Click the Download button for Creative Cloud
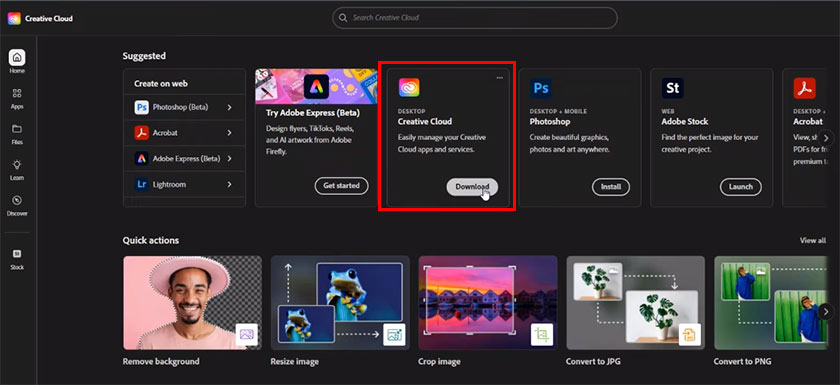The height and width of the screenshot is (385, 840). tap(472, 186)
